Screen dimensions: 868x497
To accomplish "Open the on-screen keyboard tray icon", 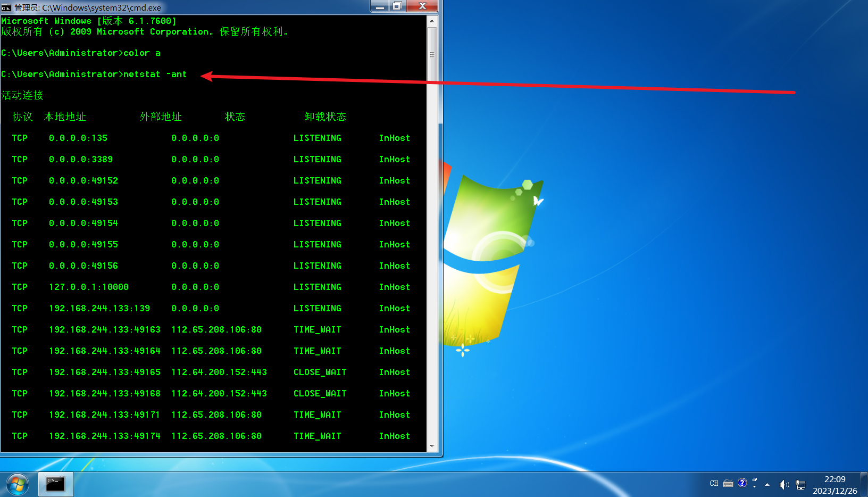I will [728, 484].
